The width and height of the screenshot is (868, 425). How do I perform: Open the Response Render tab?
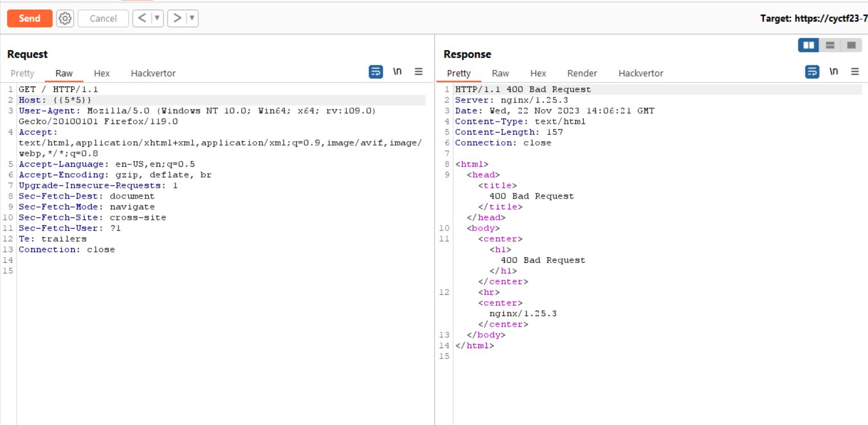(582, 73)
